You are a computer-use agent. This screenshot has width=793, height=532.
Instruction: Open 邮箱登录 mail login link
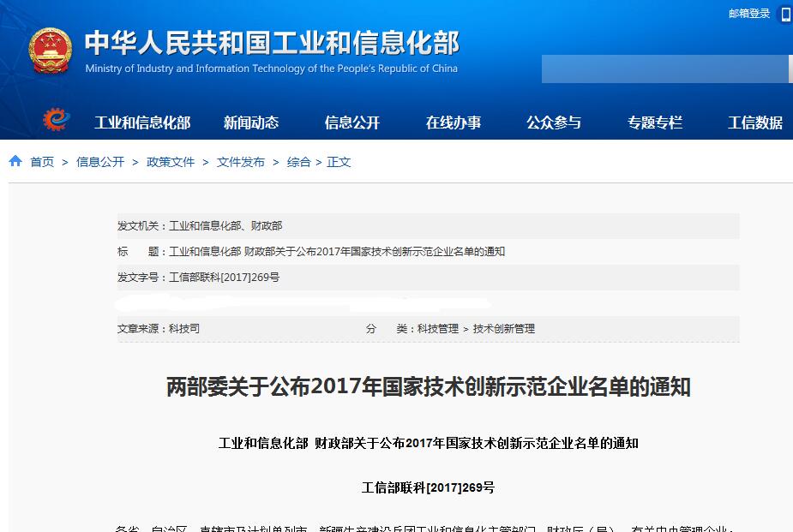[749, 14]
